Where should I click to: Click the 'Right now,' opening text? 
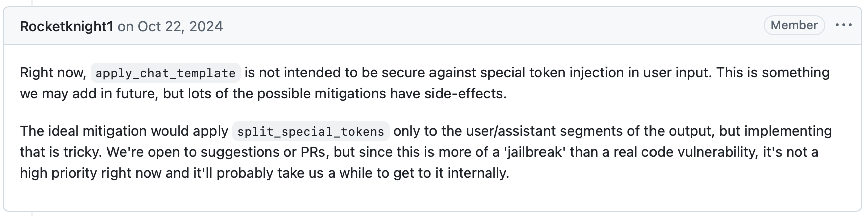(53, 73)
